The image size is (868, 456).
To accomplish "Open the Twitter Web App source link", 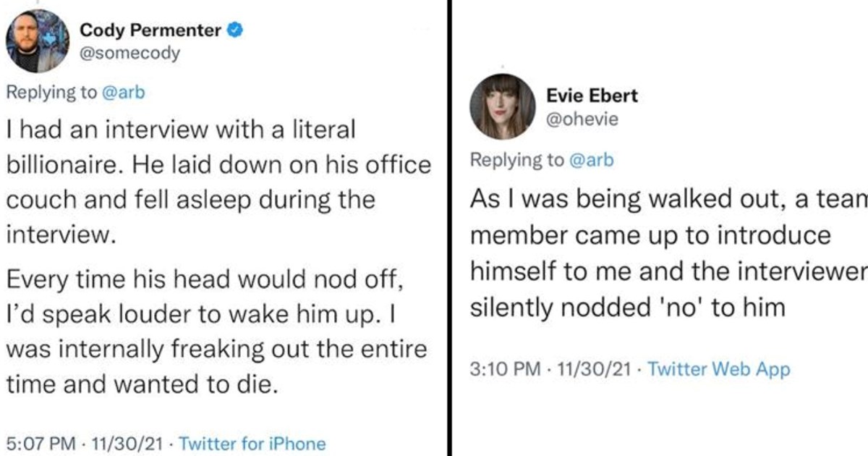I will pos(718,369).
